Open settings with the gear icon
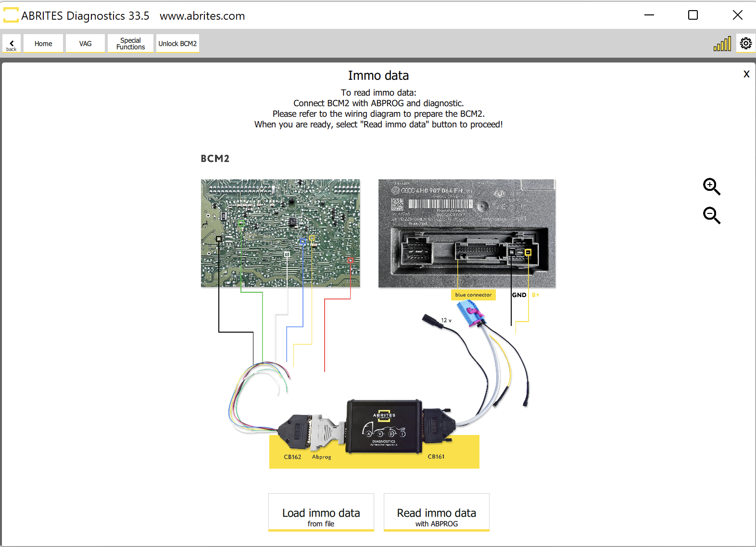This screenshot has width=756, height=547. coord(746,43)
